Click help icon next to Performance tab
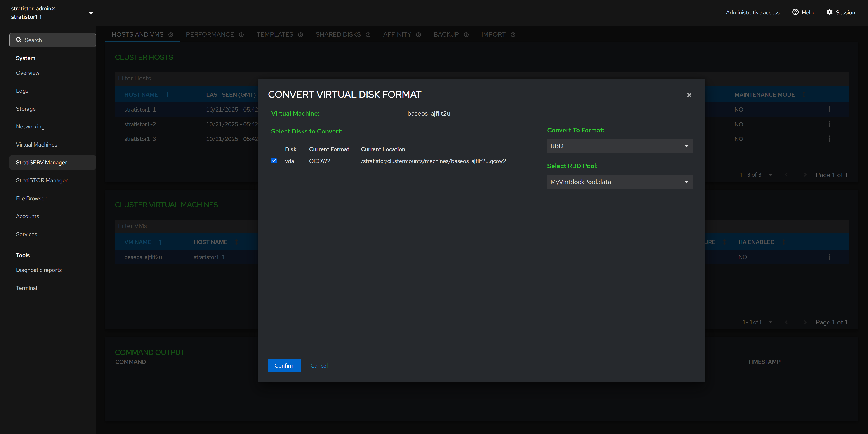The width and height of the screenshot is (868, 434). (x=241, y=35)
